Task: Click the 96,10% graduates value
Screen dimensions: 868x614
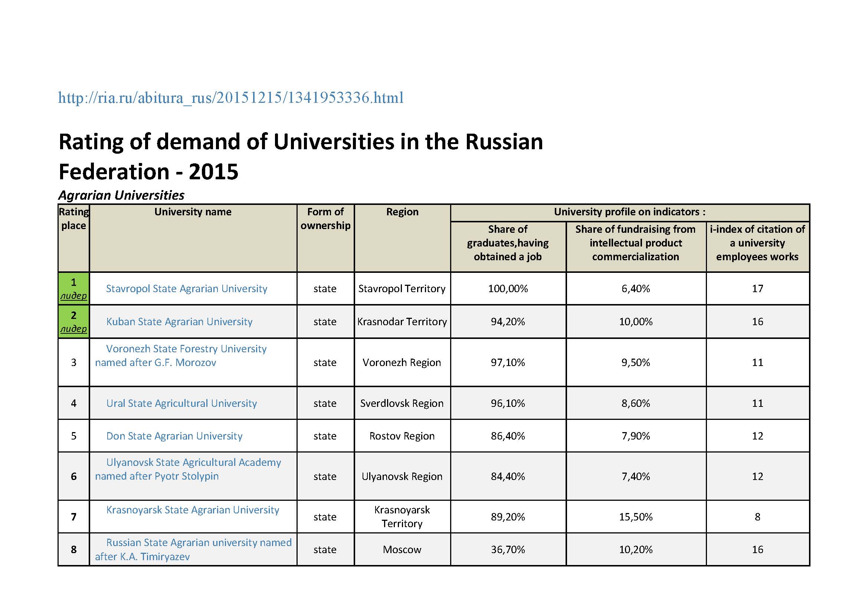Action: [x=508, y=403]
